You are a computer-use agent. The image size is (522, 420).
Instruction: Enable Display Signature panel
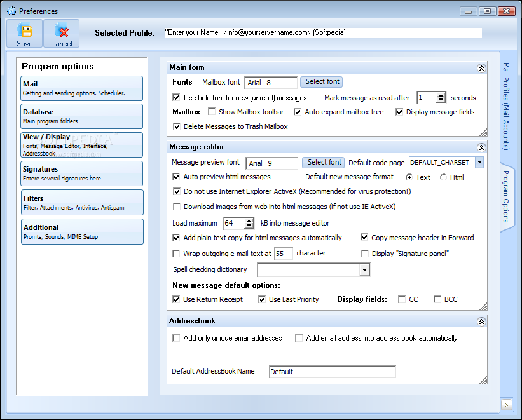point(365,254)
